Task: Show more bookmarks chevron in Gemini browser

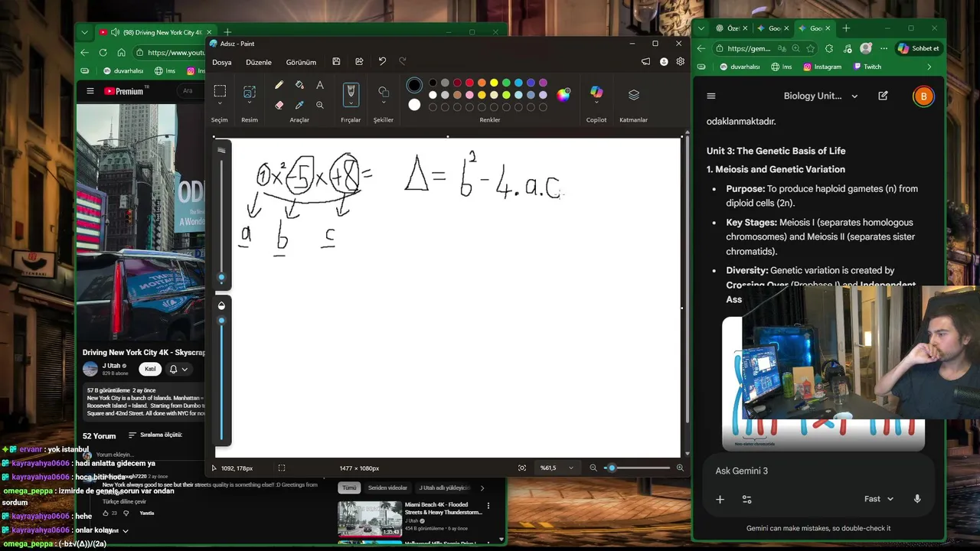Action: (929, 67)
